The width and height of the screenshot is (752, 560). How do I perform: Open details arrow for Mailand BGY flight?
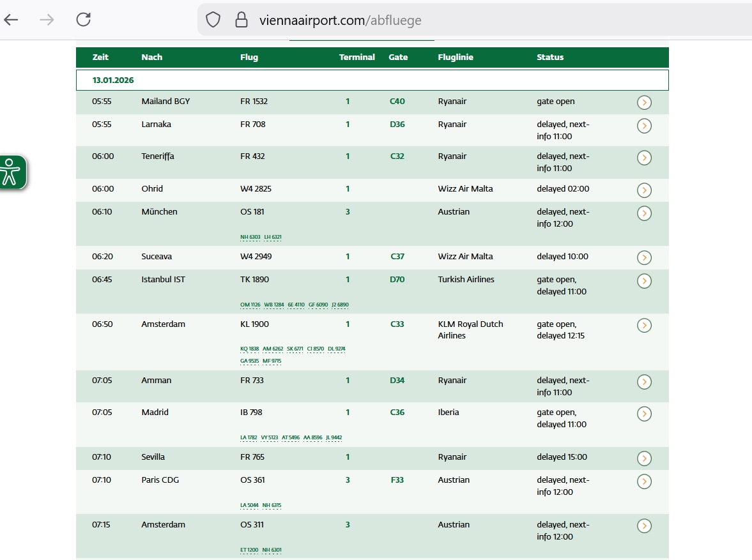pos(644,103)
